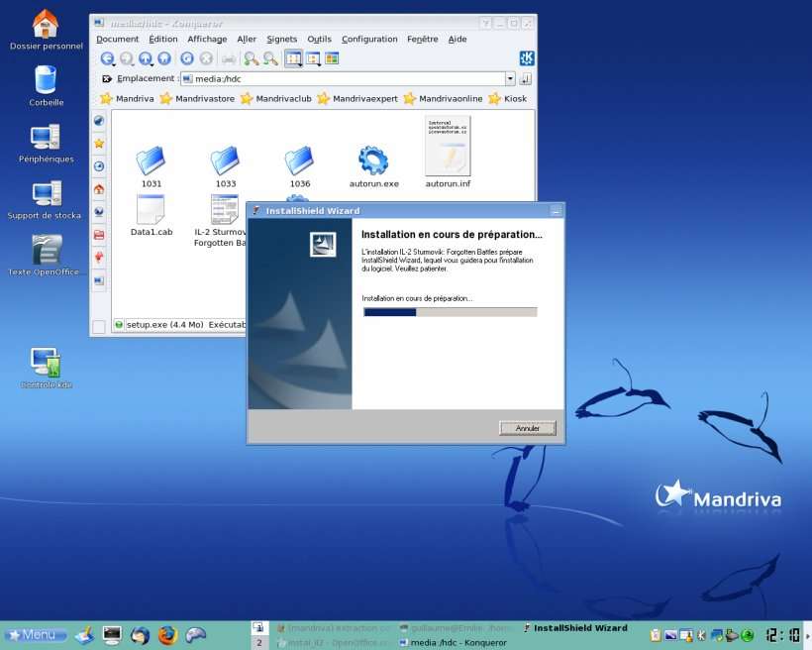The height and width of the screenshot is (650, 812).
Task: Reload the current Konqueror location
Action: [x=187, y=58]
